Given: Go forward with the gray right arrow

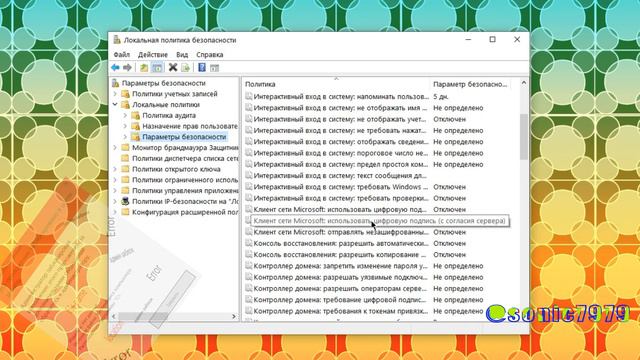Looking at the screenshot, I should (127, 67).
